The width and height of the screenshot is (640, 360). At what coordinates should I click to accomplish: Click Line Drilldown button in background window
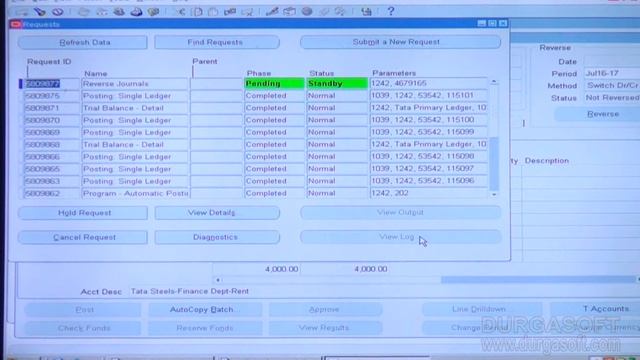tap(482, 309)
